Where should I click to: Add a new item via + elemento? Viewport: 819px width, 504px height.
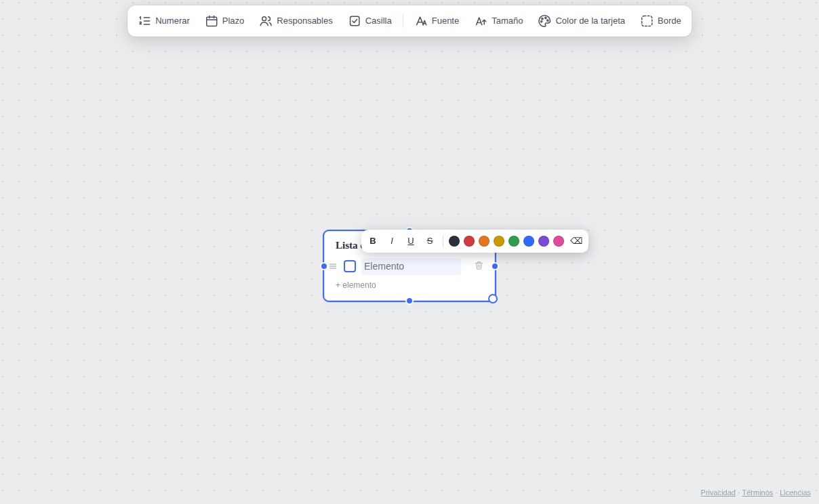(x=356, y=285)
